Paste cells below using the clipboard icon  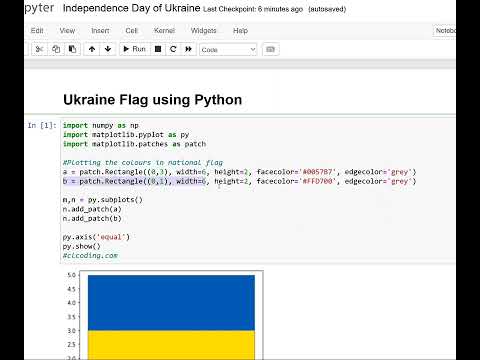point(72,49)
